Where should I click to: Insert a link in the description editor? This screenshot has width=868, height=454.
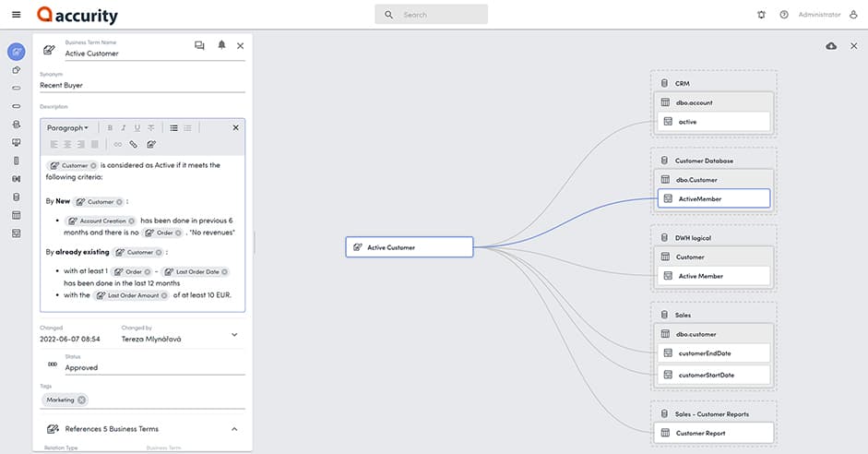(117, 144)
